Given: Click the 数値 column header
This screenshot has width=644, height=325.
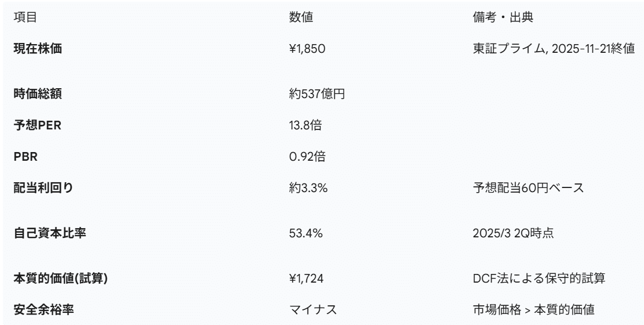Looking at the screenshot, I should pyautogui.click(x=301, y=18).
